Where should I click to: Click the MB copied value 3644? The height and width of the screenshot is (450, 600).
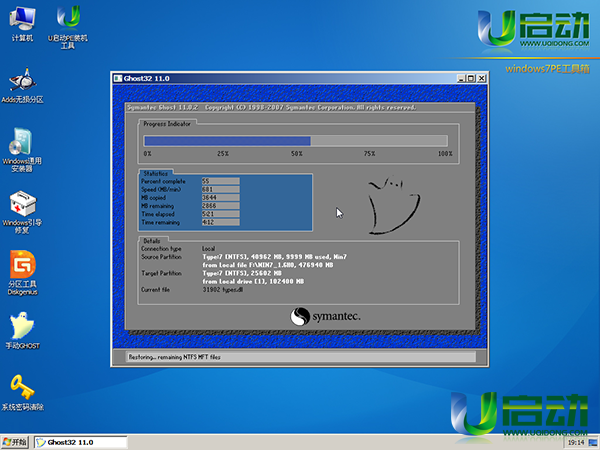[220, 197]
